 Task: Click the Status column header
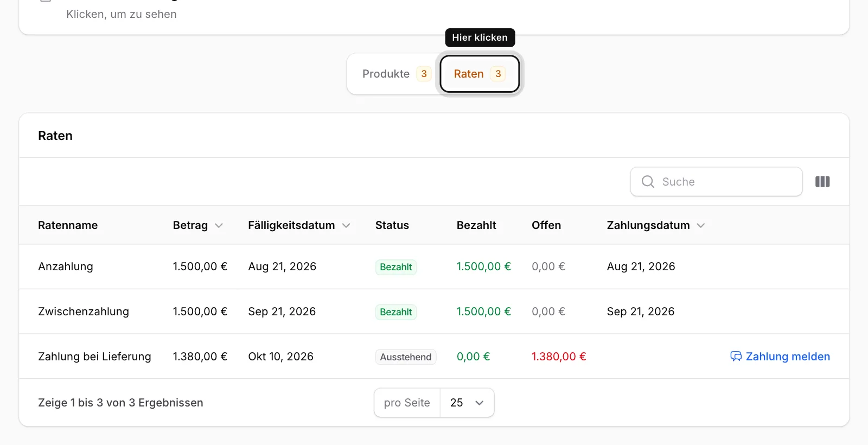tap(392, 225)
